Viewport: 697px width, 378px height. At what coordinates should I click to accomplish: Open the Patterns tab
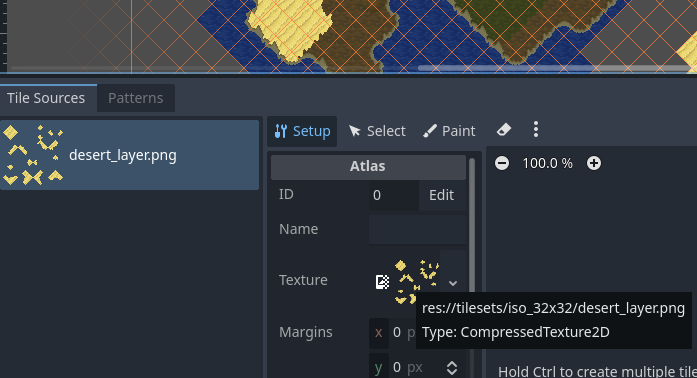coord(136,98)
